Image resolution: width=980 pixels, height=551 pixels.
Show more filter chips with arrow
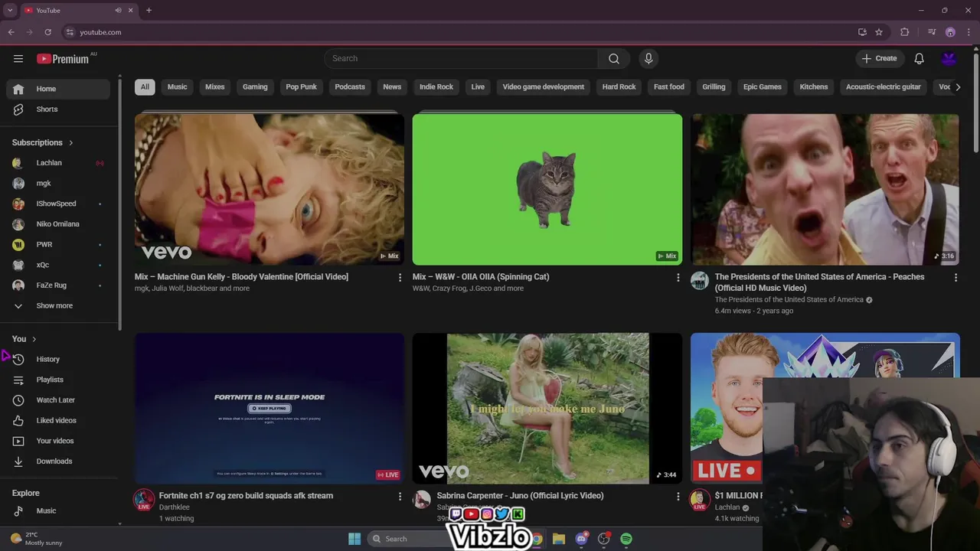958,86
